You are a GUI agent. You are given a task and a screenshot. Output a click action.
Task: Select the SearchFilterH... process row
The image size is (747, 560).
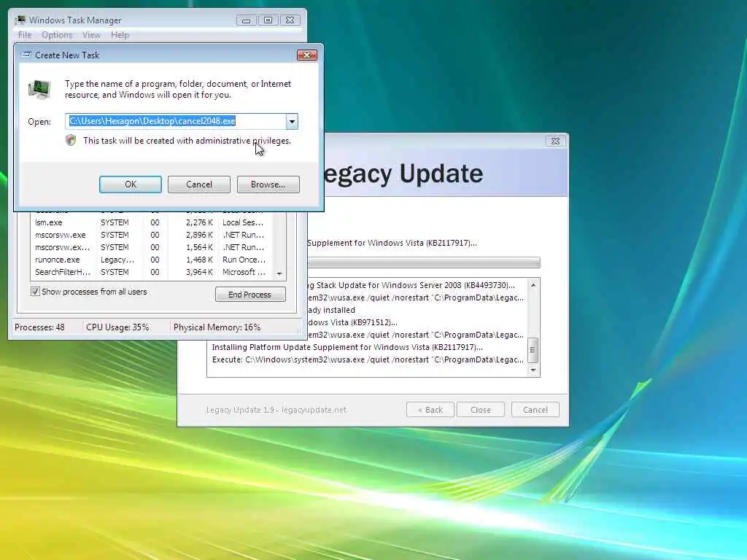click(152, 272)
